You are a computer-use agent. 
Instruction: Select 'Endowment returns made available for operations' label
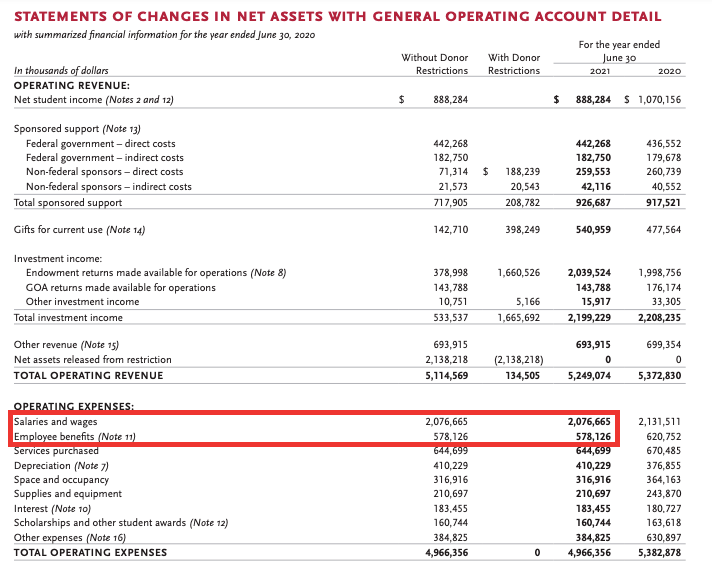click(136, 273)
